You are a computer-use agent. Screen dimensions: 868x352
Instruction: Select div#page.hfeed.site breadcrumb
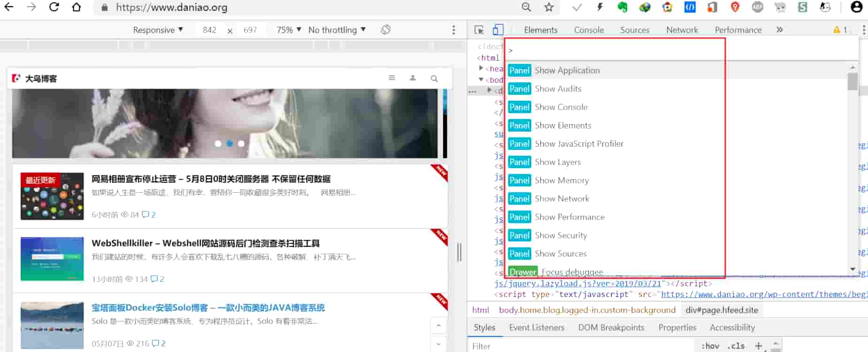click(722, 310)
